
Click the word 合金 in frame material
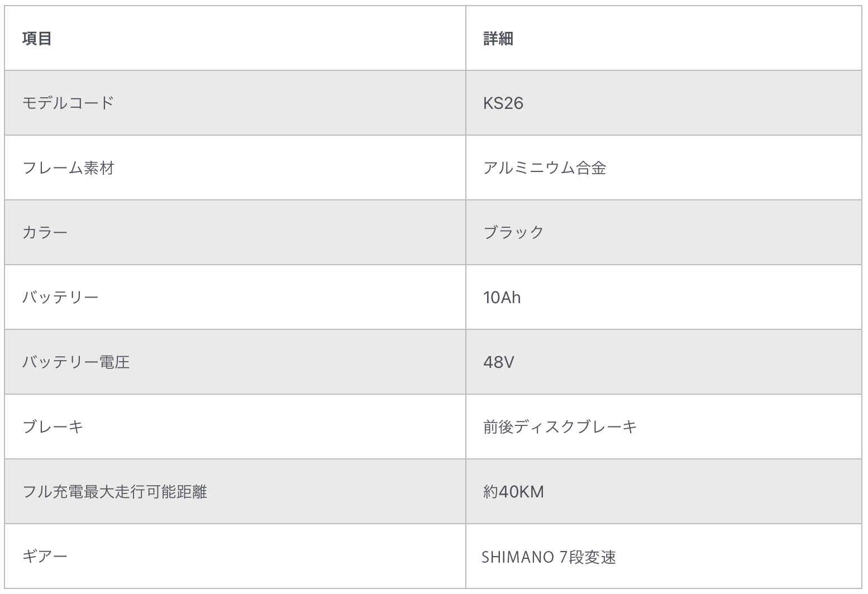591,167
